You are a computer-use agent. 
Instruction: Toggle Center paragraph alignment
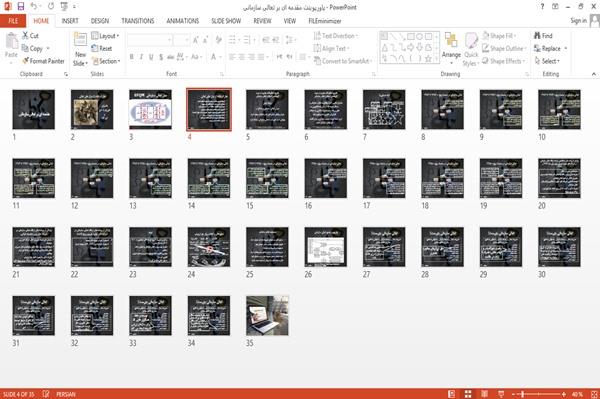pos(241,57)
